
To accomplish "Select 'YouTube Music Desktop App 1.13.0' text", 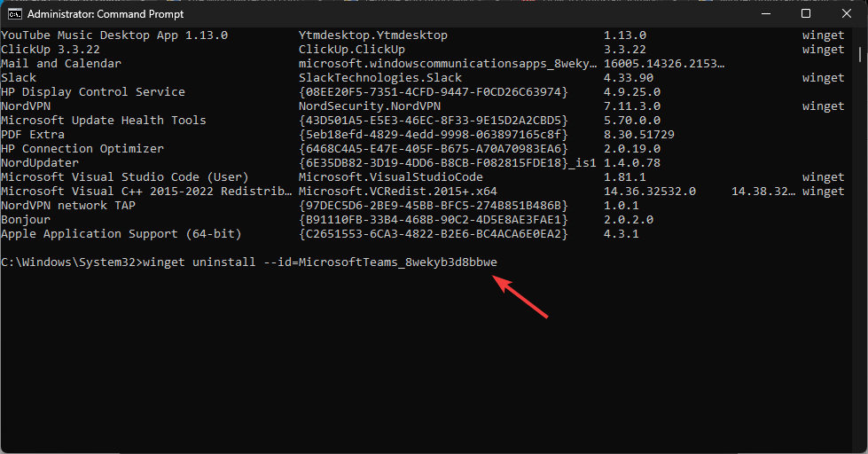I will pos(114,35).
